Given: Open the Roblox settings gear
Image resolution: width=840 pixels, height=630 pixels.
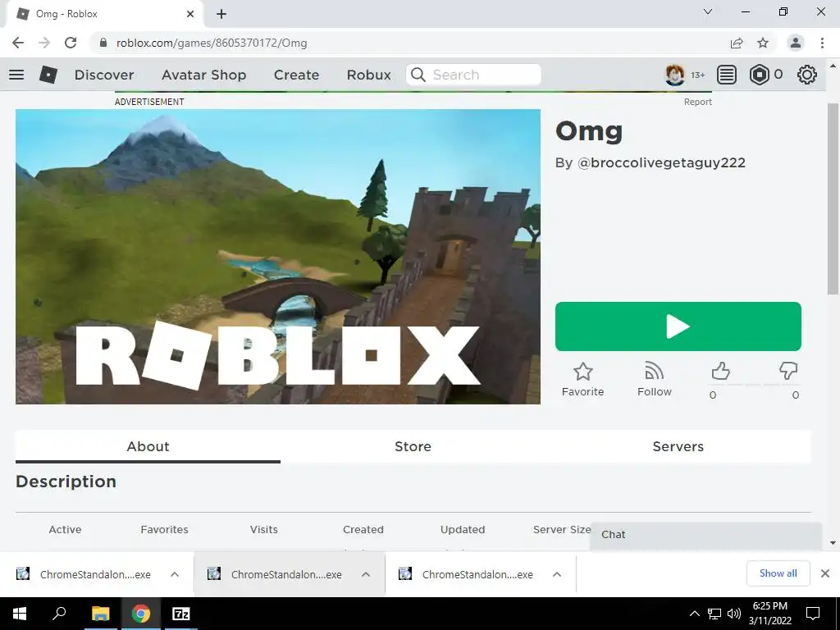Looking at the screenshot, I should tap(807, 75).
